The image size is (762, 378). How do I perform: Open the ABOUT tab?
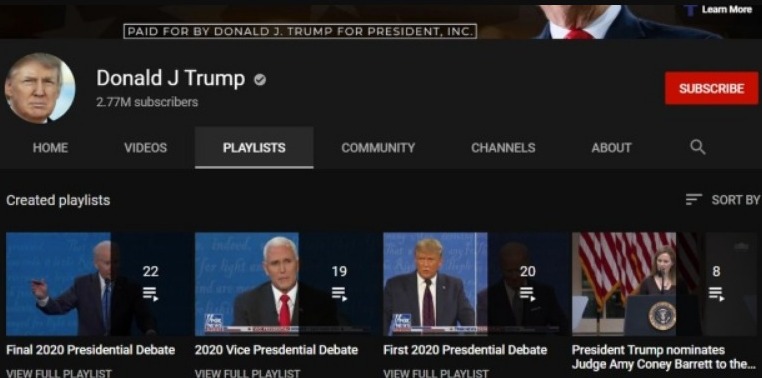coord(611,148)
